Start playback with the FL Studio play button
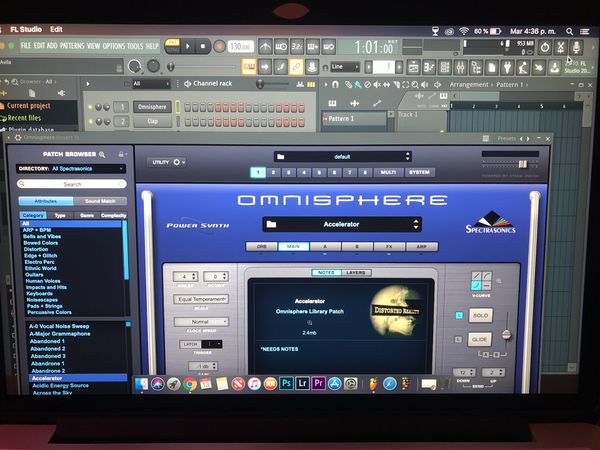The width and height of the screenshot is (600, 450). tap(188, 46)
